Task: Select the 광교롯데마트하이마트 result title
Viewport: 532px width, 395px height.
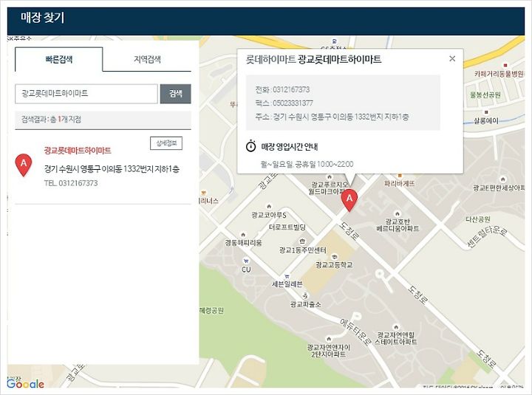Action: 78,151
